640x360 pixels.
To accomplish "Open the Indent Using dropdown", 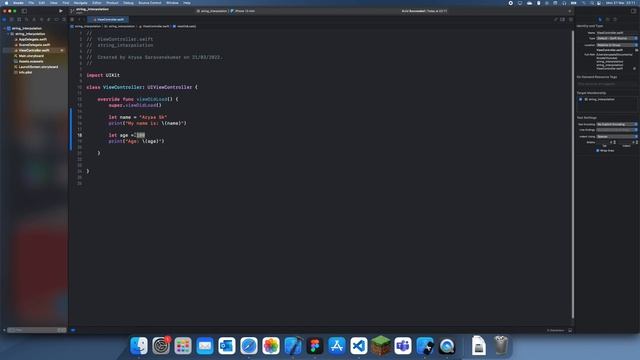I will (x=617, y=136).
